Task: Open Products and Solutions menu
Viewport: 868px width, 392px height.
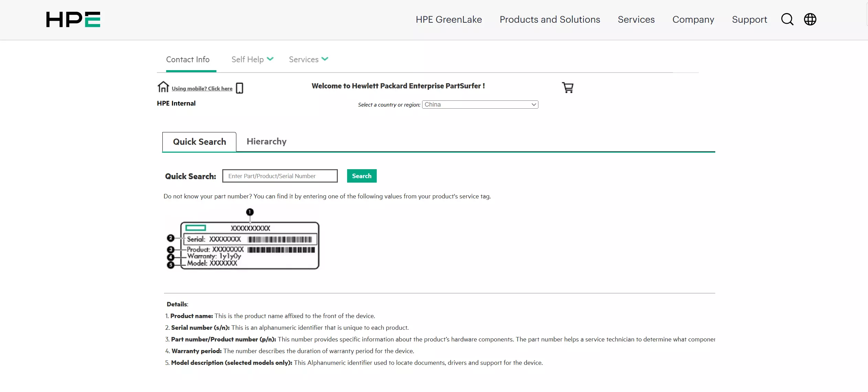Action: pos(550,20)
